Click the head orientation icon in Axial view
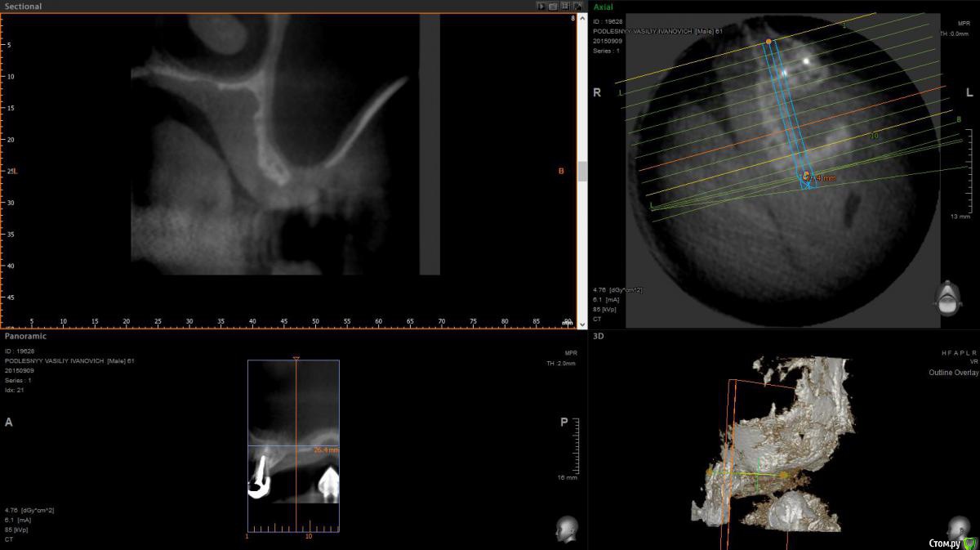This screenshot has height=550, width=980. tap(947, 298)
